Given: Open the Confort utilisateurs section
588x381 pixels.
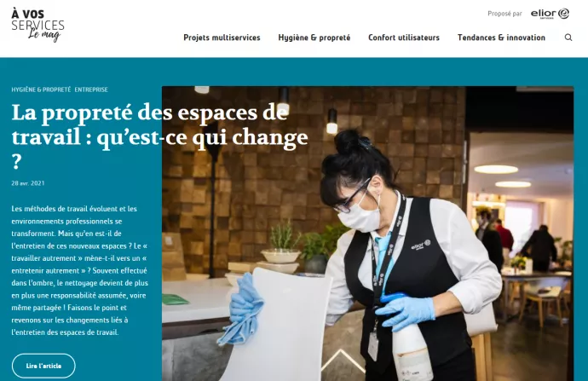Looking at the screenshot, I should tap(404, 38).
